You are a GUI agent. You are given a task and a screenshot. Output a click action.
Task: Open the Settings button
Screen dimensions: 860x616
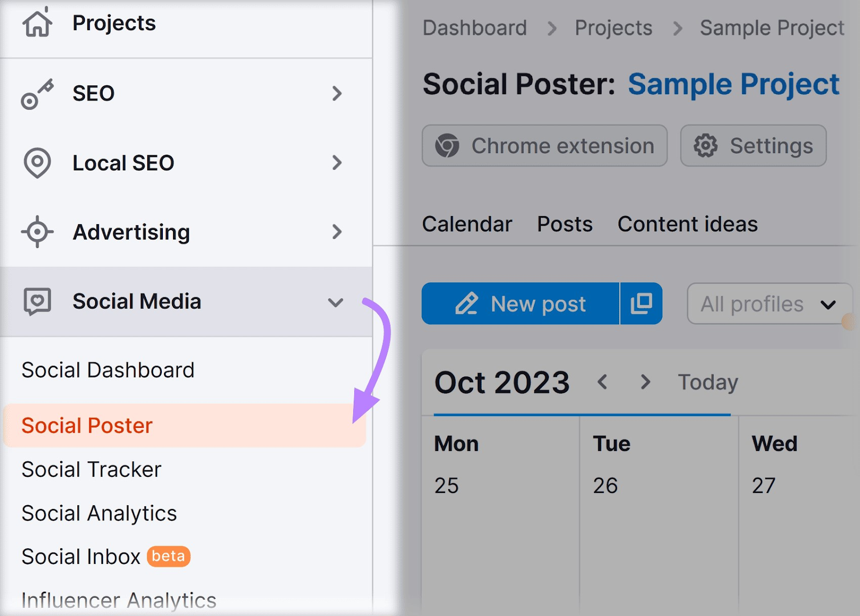coord(754,146)
